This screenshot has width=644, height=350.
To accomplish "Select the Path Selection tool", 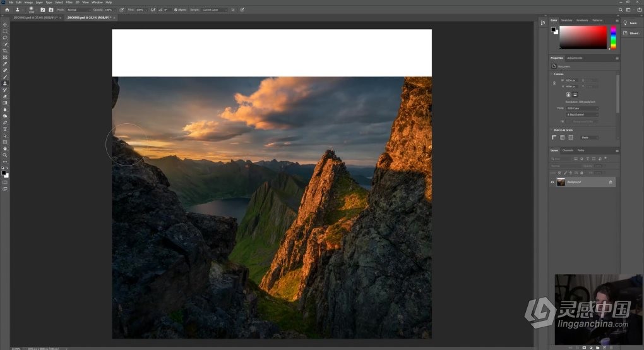I will pyautogui.click(x=5, y=136).
